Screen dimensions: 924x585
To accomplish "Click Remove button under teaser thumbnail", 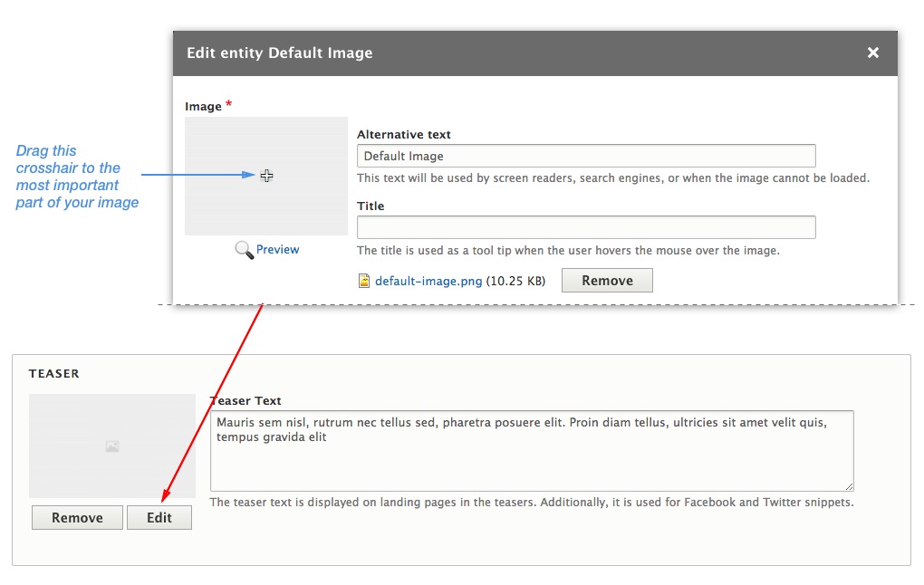I will [x=77, y=518].
